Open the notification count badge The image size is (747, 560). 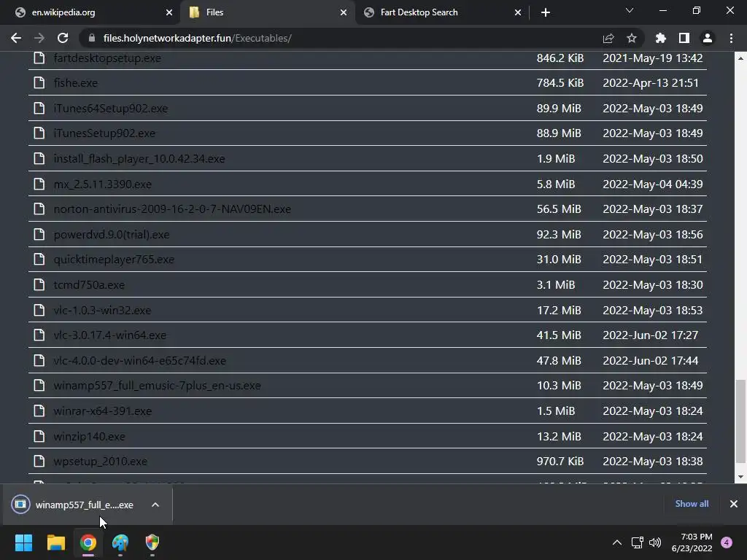pos(727,542)
